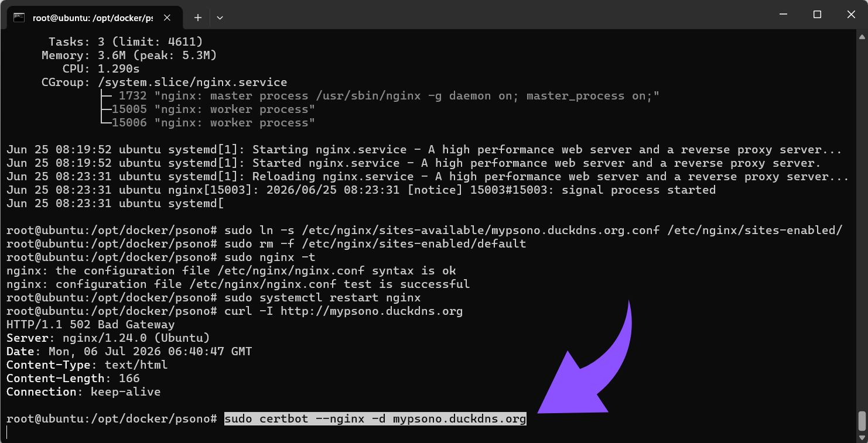Click the 'Date: Mon, 06 Jul 2026' line
The image size is (868, 443).
click(129, 352)
